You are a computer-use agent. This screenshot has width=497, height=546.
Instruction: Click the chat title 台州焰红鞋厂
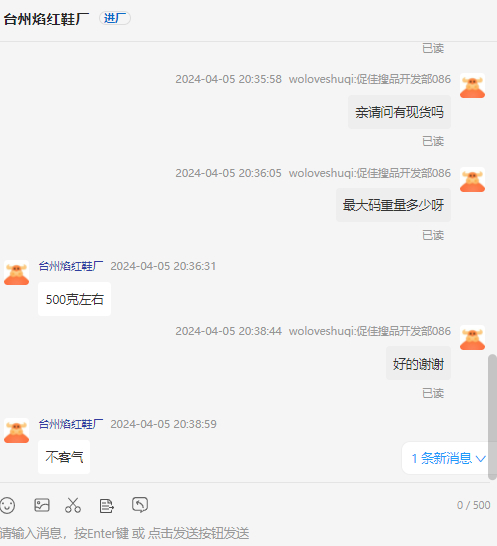point(46,19)
